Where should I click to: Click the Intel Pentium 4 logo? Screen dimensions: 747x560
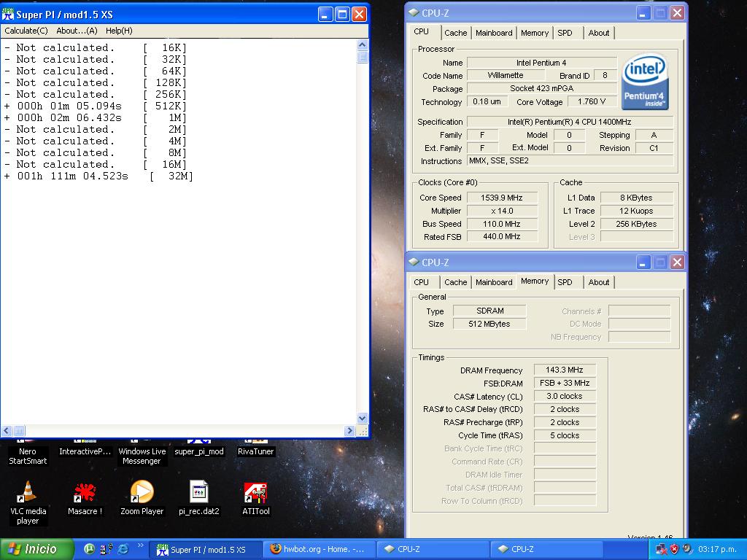pos(645,82)
